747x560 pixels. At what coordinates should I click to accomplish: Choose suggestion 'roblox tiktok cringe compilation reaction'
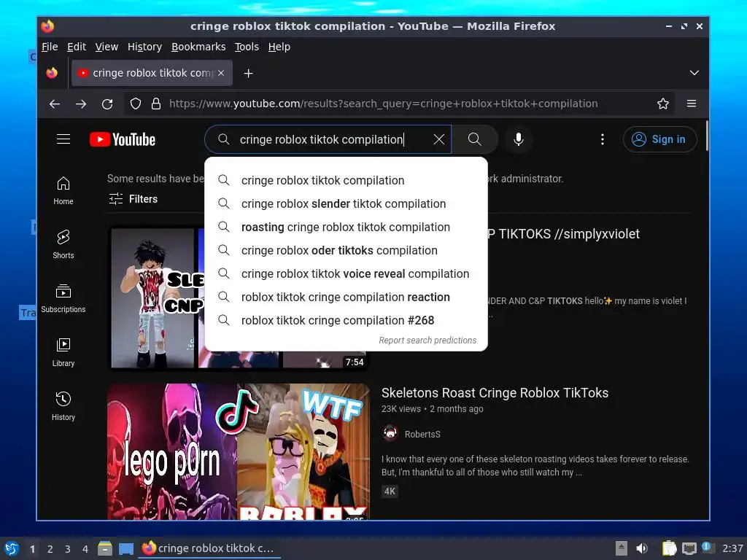tap(346, 297)
